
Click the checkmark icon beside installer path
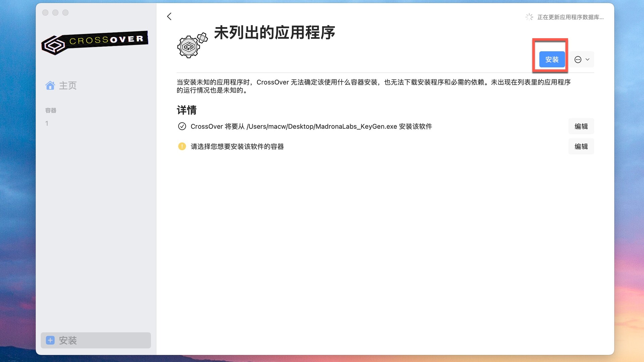coord(182,126)
